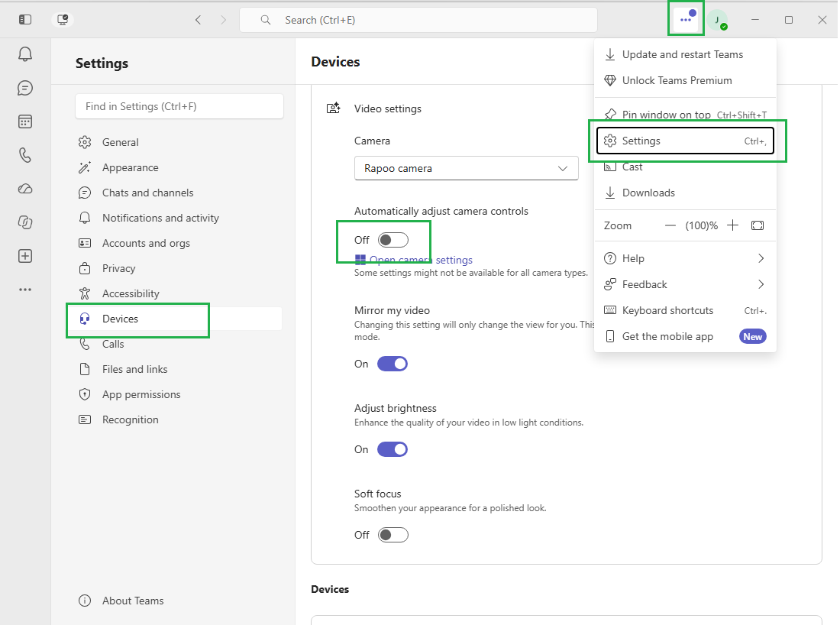This screenshot has height=625, width=840.
Task: Select Get the mobile app
Action: (685, 337)
